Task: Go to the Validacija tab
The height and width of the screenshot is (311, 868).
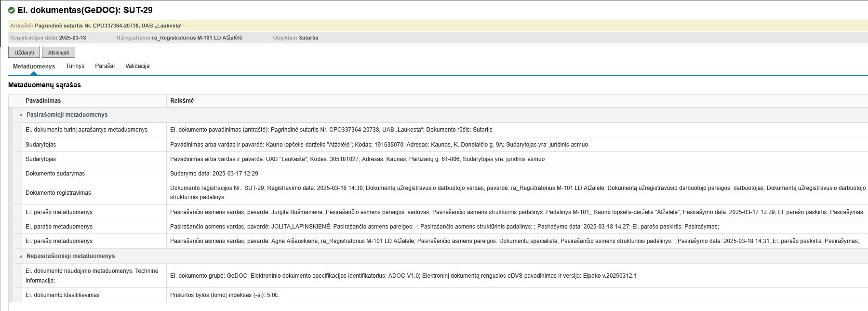Action: (x=137, y=66)
